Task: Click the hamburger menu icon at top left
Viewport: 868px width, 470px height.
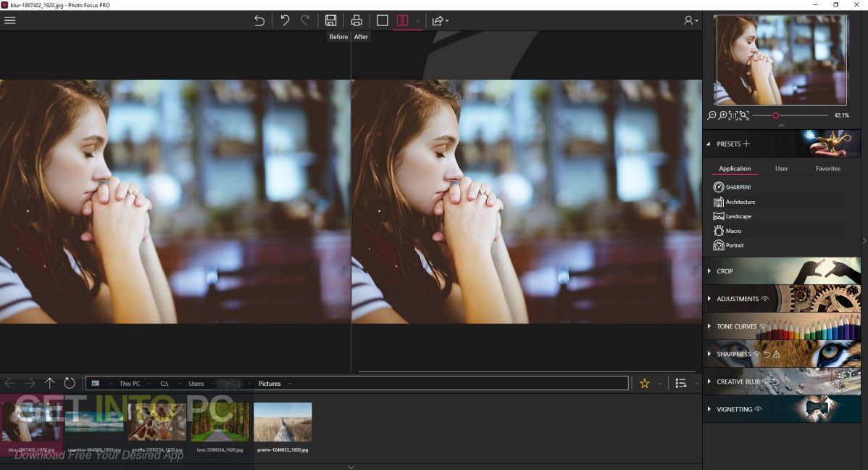Action: coord(10,20)
